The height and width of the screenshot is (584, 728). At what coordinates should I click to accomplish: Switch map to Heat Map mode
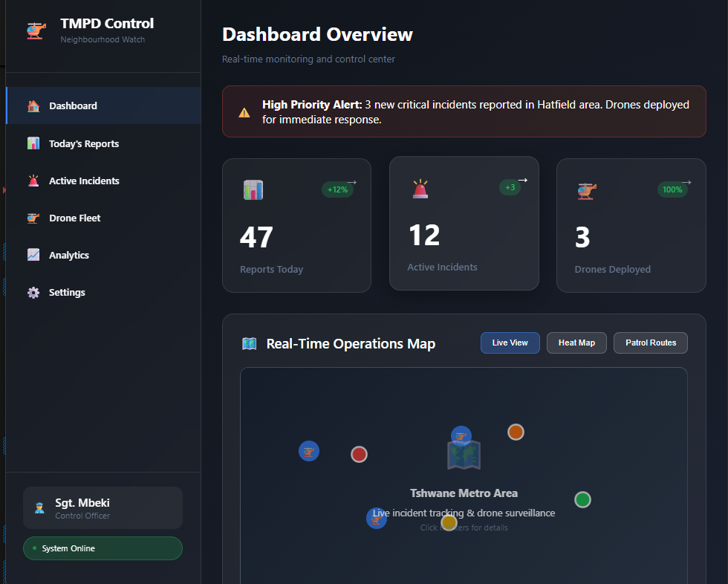(x=576, y=343)
